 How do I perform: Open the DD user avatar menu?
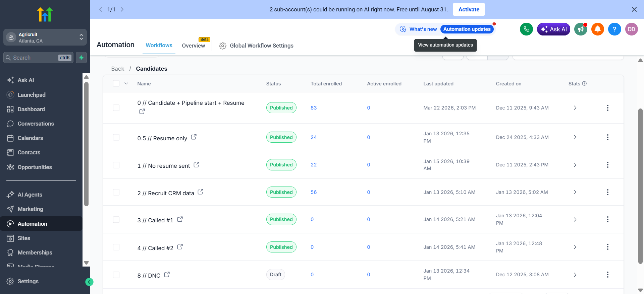click(631, 29)
